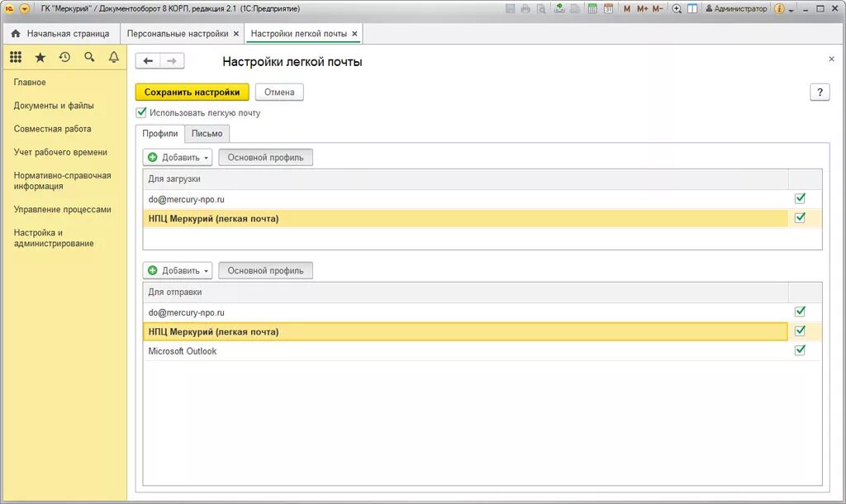Toggle НПЦ Меркурий checkbox in Для загрузки

point(800,217)
